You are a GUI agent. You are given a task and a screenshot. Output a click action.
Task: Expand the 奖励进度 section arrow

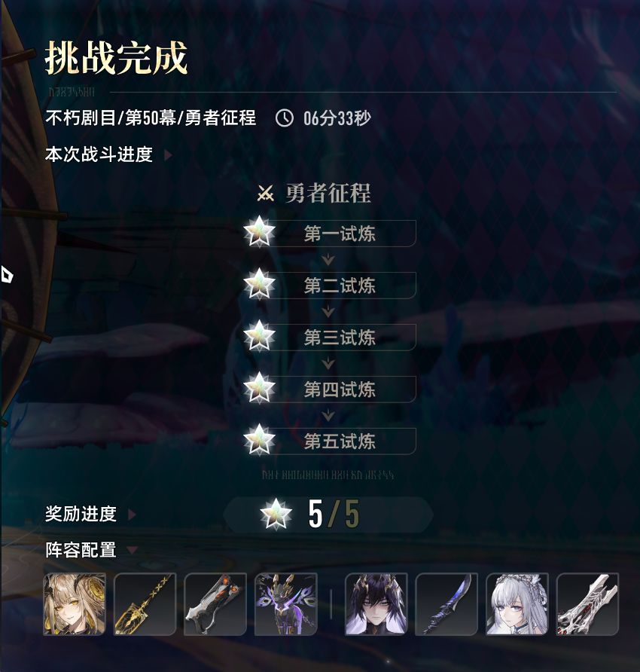[x=133, y=515]
